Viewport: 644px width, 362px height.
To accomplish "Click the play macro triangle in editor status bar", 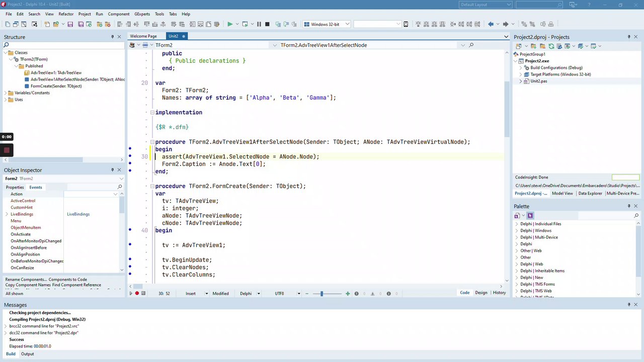I will point(131,294).
